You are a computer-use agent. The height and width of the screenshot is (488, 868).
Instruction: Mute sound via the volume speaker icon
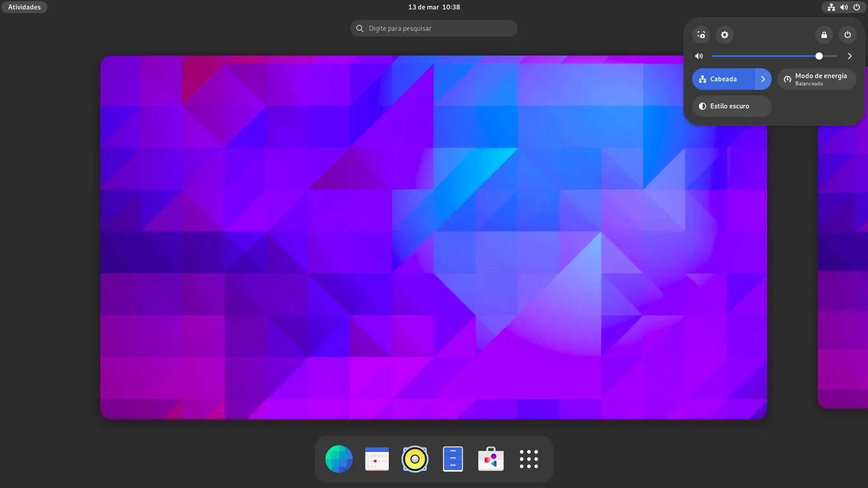(x=699, y=56)
